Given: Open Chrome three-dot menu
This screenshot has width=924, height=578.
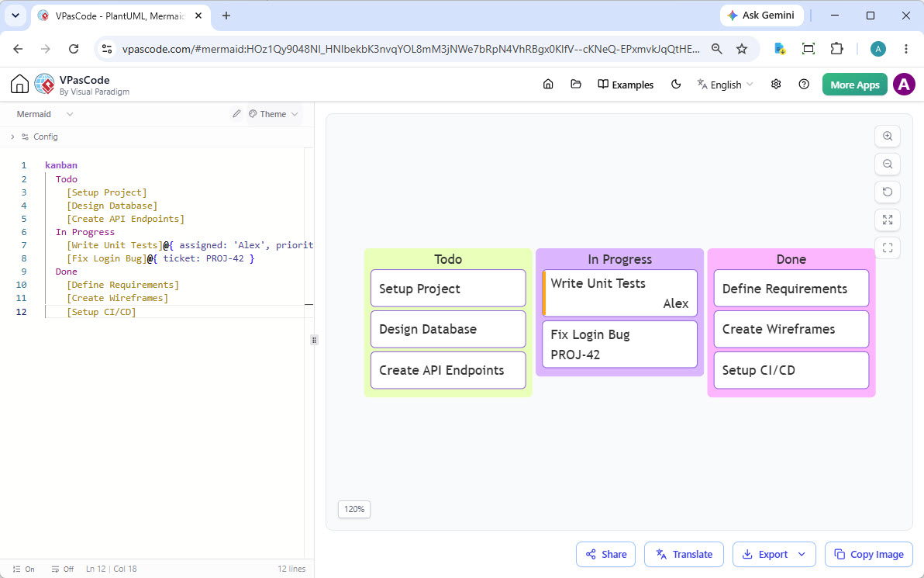Looking at the screenshot, I should tap(906, 49).
